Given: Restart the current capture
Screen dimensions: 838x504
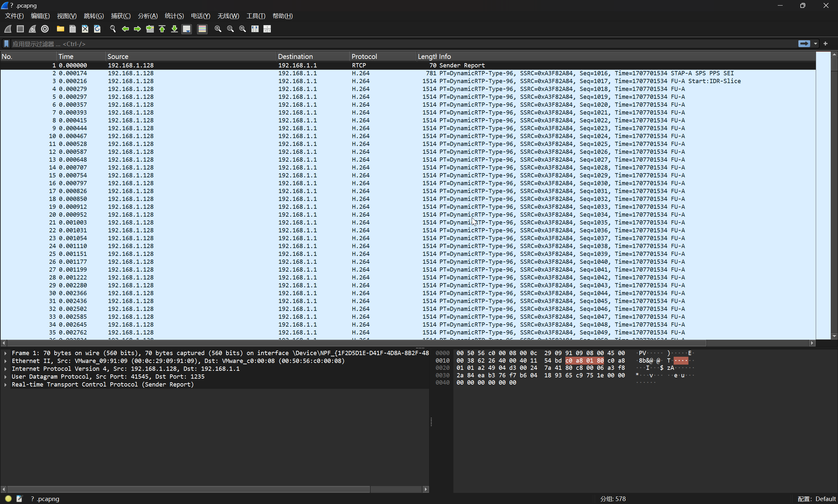Looking at the screenshot, I should pos(33,29).
